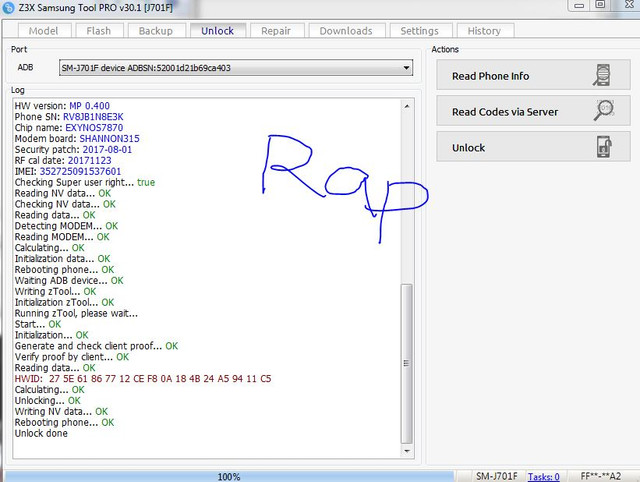Image resolution: width=640 pixels, height=482 pixels.
Task: Go to the Backup tab
Action: tap(156, 31)
